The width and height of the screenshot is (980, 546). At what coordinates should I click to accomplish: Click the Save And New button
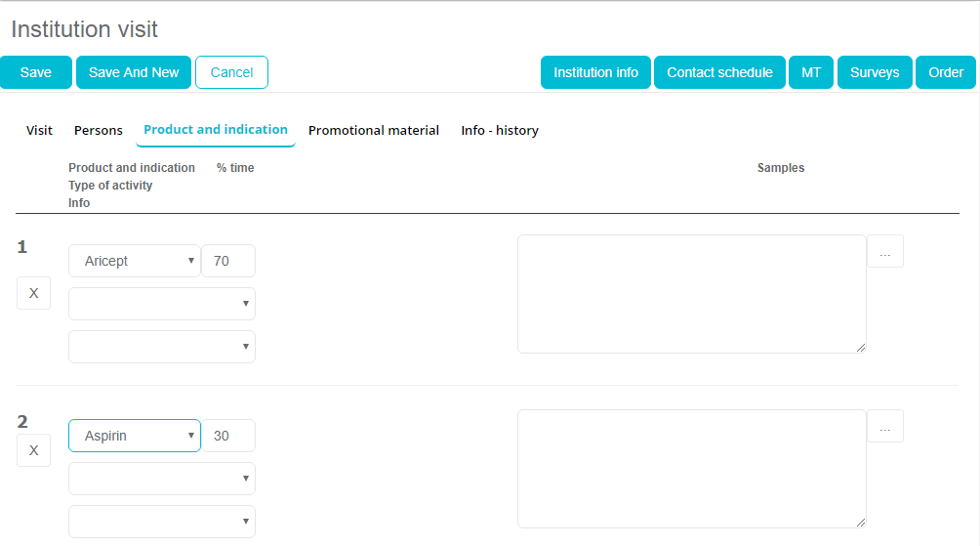[x=134, y=72]
